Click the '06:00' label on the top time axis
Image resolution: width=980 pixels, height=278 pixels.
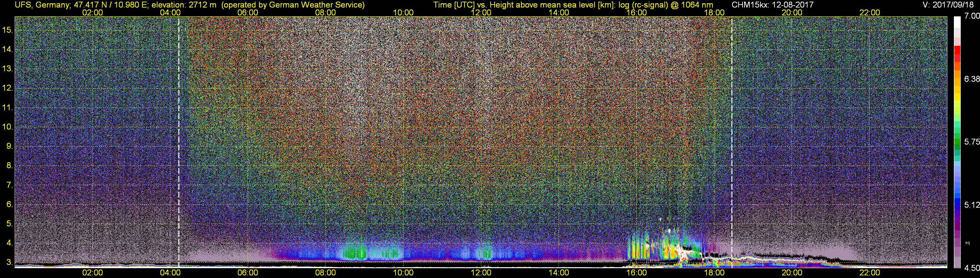pos(248,12)
